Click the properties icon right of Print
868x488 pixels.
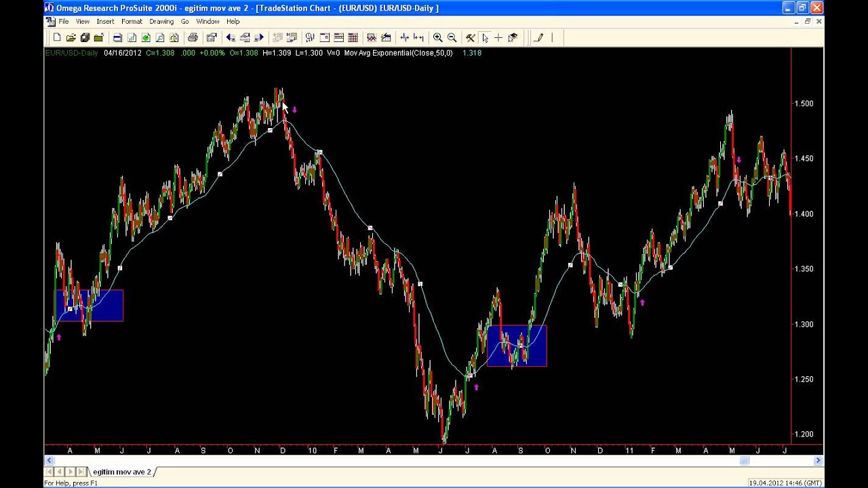211,38
